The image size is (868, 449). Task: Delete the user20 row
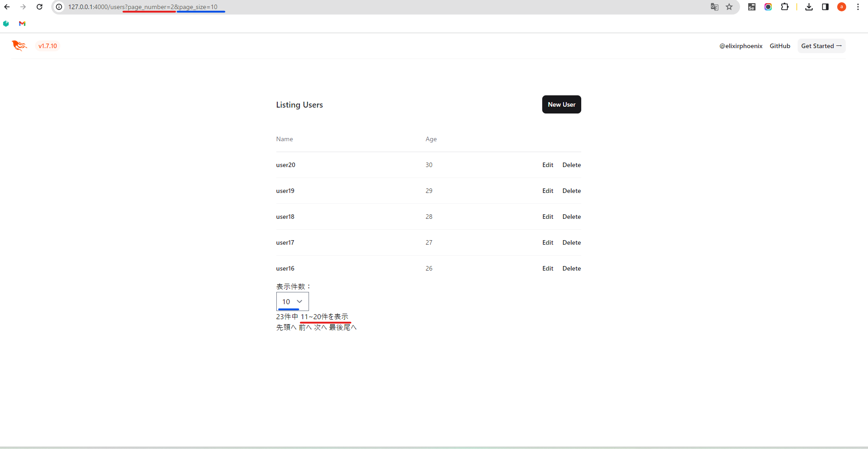(572, 165)
